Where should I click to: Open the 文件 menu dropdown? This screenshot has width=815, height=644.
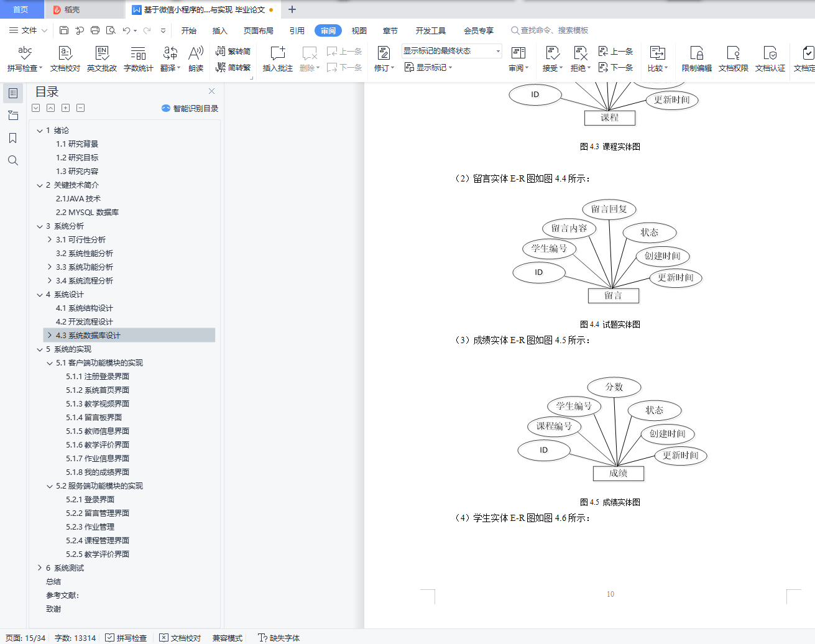click(x=28, y=30)
